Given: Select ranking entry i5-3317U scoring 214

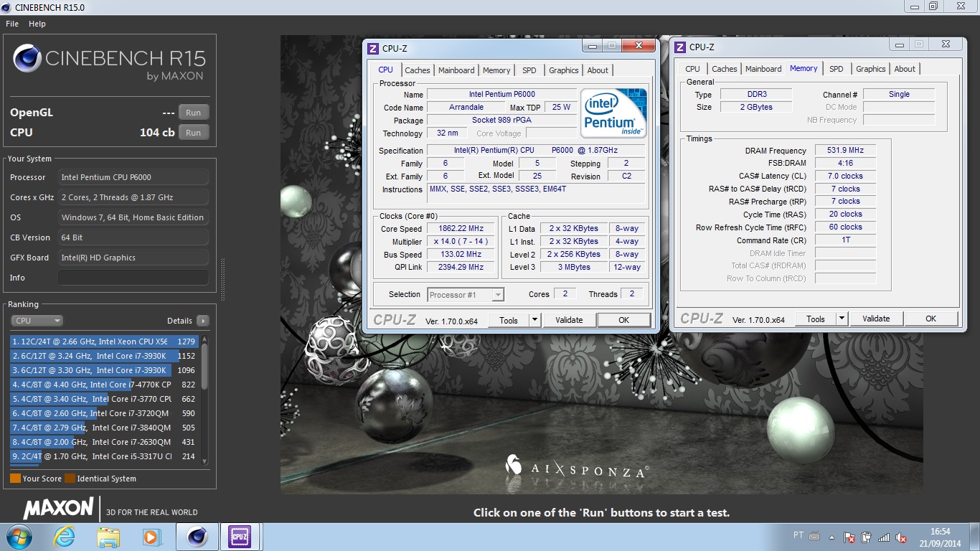Looking at the screenshot, I should tap(104, 456).
